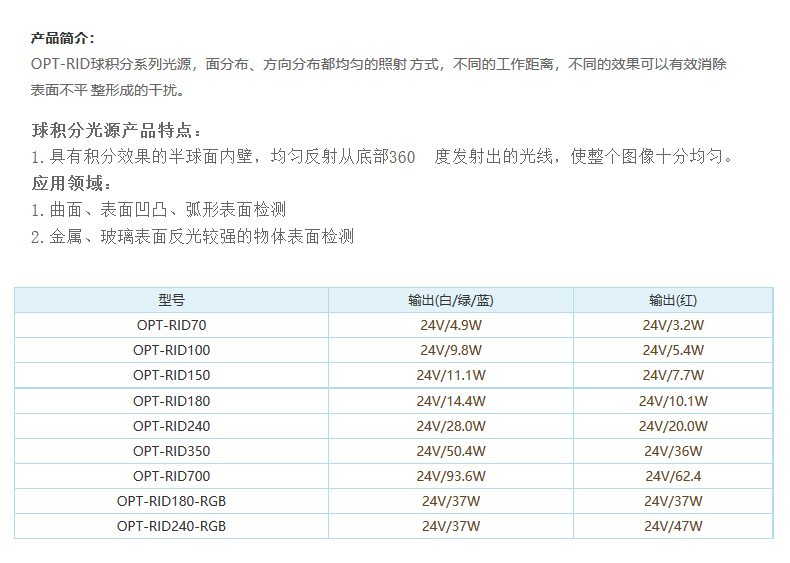Click the line starting with OPT-RID球积分系列光源
The width and height of the screenshot is (790, 563).
378,64
